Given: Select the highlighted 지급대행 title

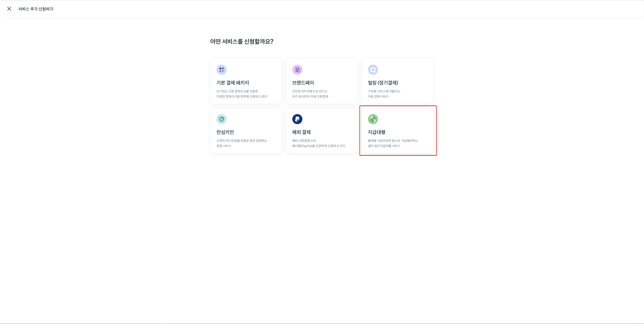Looking at the screenshot, I should point(376,132).
